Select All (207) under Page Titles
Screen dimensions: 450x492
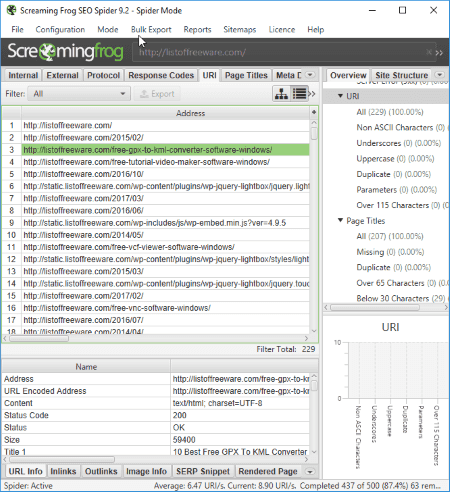[x=390, y=236]
